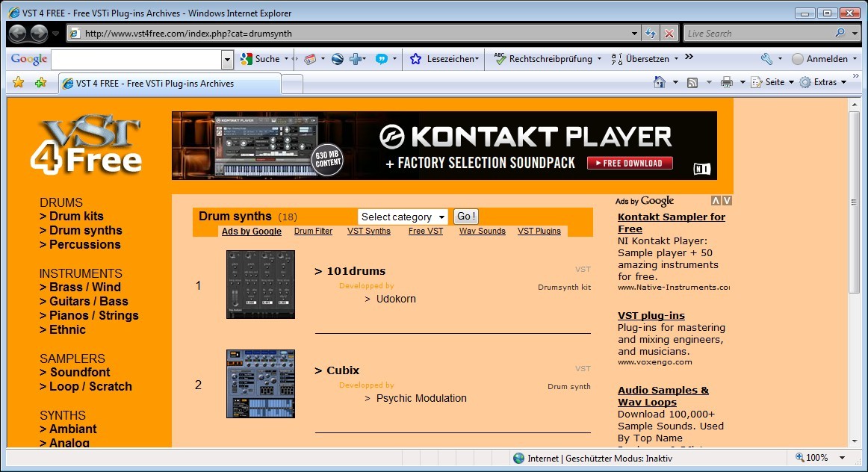Click the blue plus icon in Google toolbar

[x=356, y=59]
